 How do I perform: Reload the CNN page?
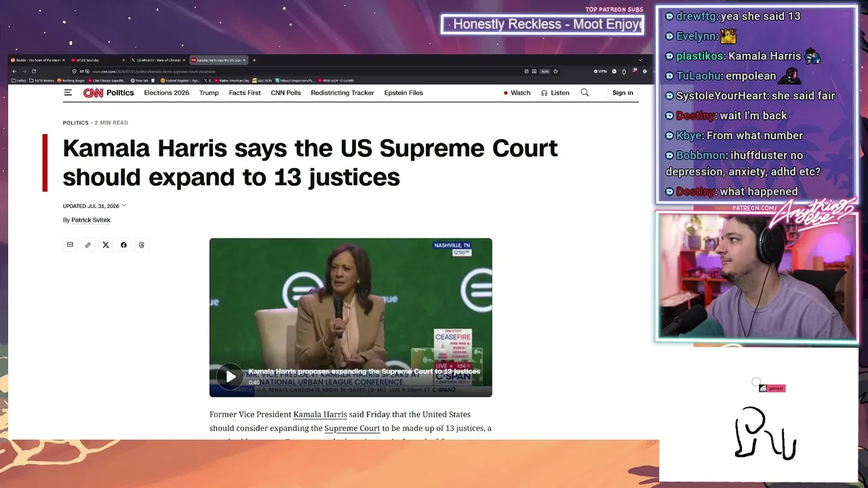pos(33,71)
